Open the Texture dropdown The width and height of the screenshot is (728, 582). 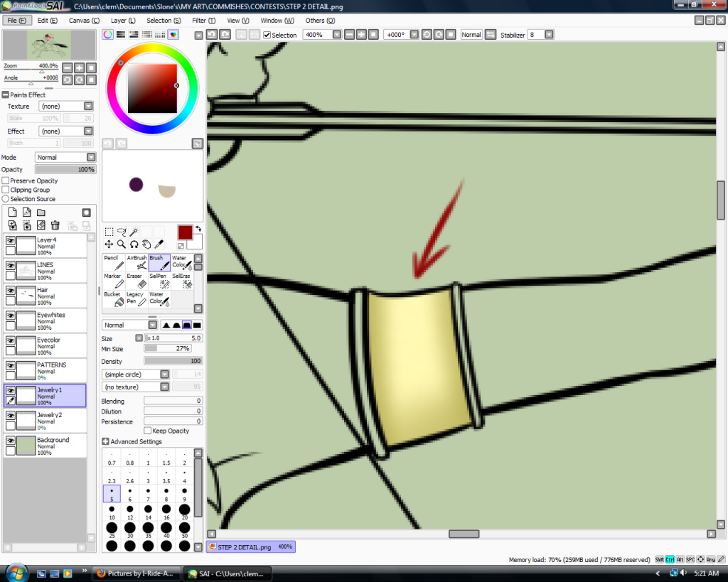point(66,107)
